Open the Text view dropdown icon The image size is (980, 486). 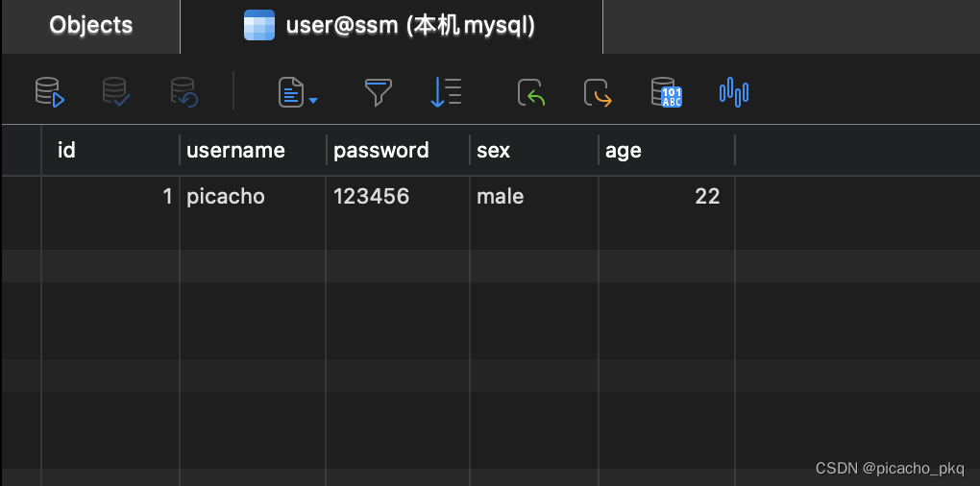298,92
